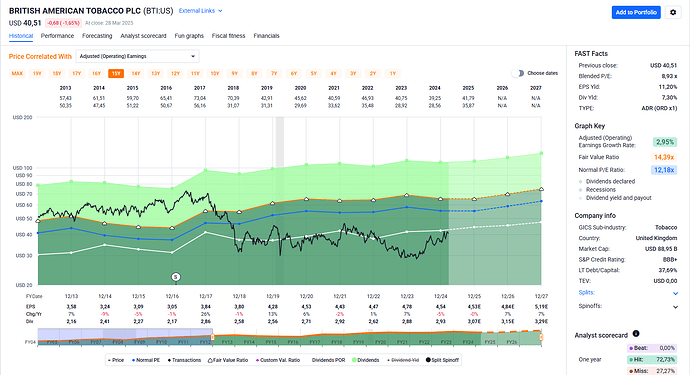
Task: Click the 2027 year column header
Action: pos(536,88)
